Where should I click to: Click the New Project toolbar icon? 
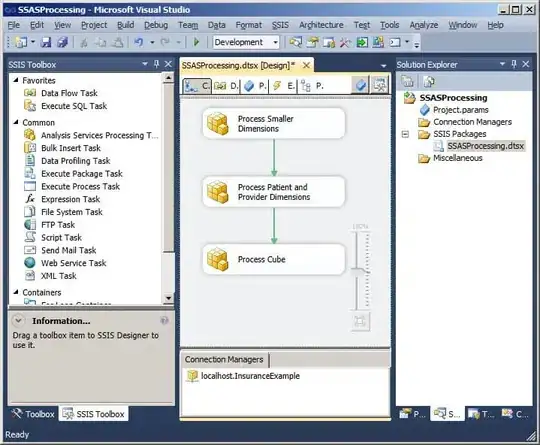point(21,42)
